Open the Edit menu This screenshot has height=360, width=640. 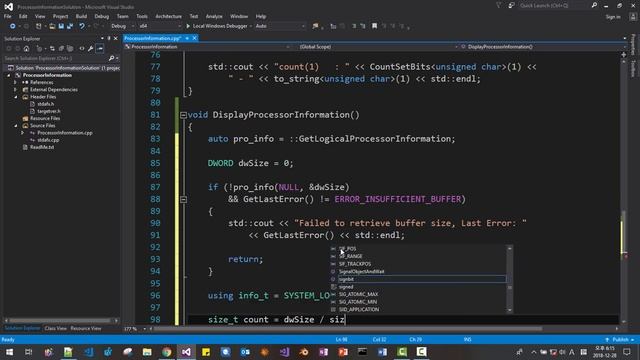(23, 16)
